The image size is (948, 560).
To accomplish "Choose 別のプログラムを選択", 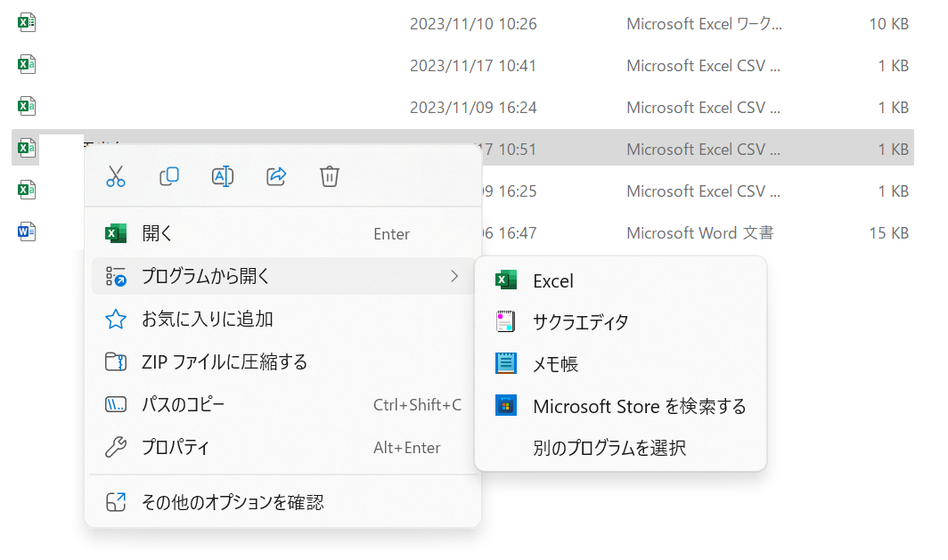I will (621, 448).
